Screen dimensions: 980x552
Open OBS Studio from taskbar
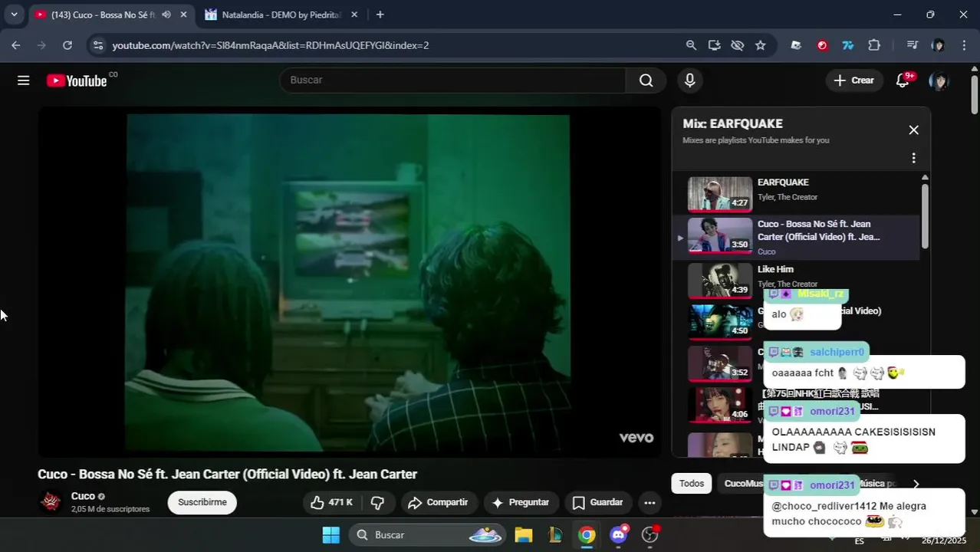click(650, 535)
